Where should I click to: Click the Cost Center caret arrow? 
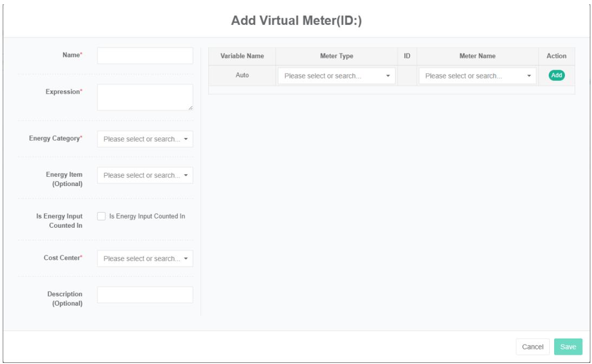pyautogui.click(x=186, y=259)
